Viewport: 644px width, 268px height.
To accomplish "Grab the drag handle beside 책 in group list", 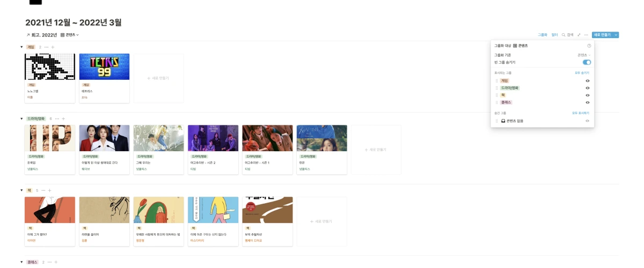I will [x=496, y=95].
